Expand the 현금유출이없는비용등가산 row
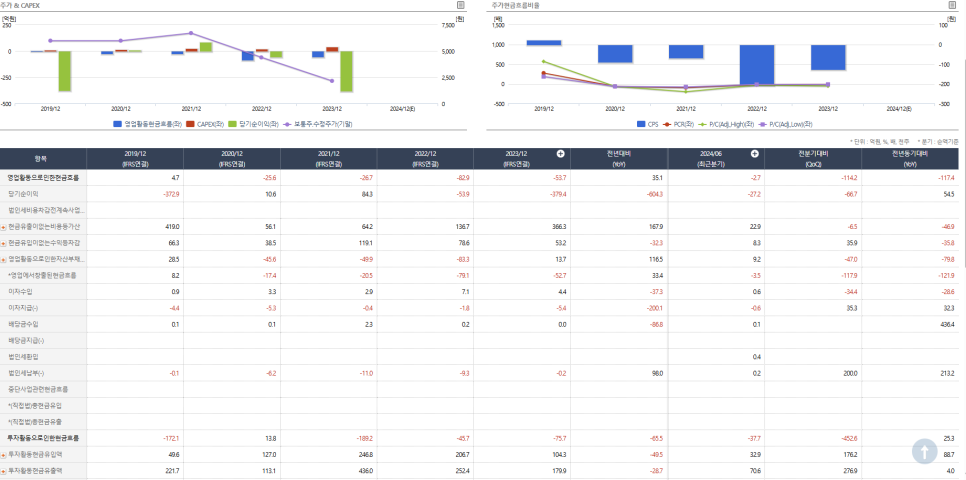 pyautogui.click(x=3, y=227)
